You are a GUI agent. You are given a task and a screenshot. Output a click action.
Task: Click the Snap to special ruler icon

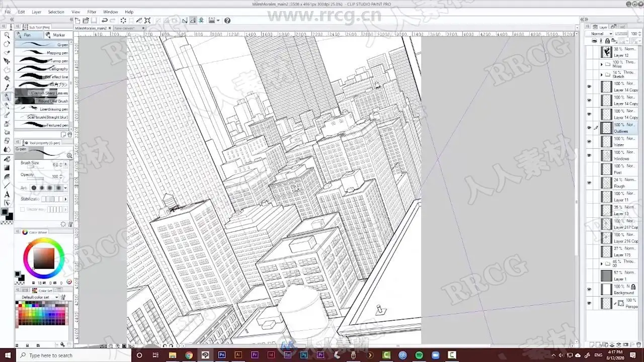193,21
